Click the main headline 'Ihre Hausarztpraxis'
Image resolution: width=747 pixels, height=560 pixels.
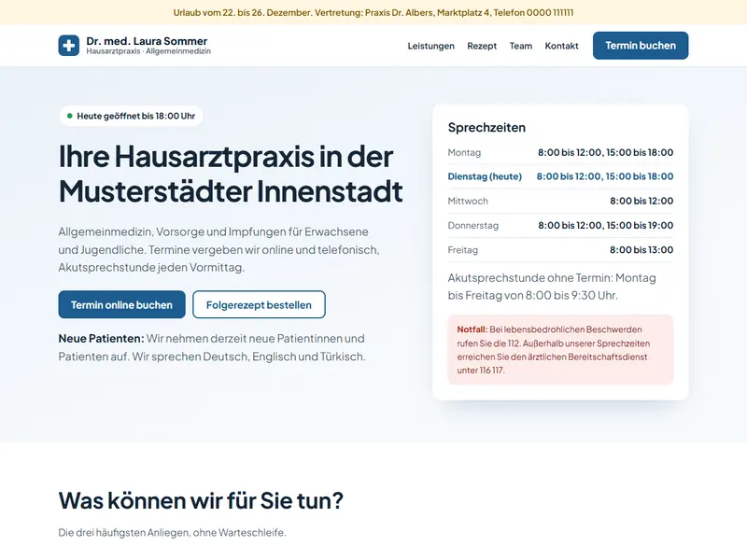(231, 174)
